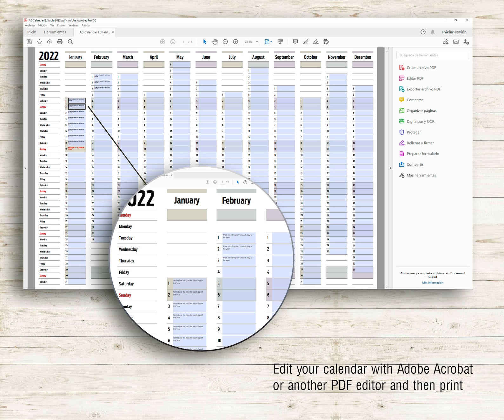Screen dimensions: 504x420
Task: Add a sticky note comment
Action: pyautogui.click(x=295, y=42)
